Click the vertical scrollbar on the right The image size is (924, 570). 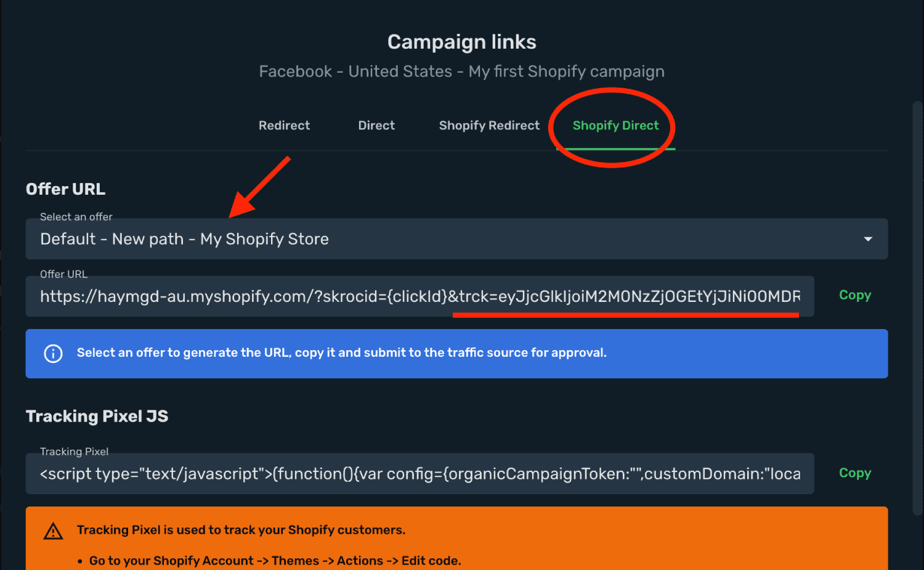(918, 308)
